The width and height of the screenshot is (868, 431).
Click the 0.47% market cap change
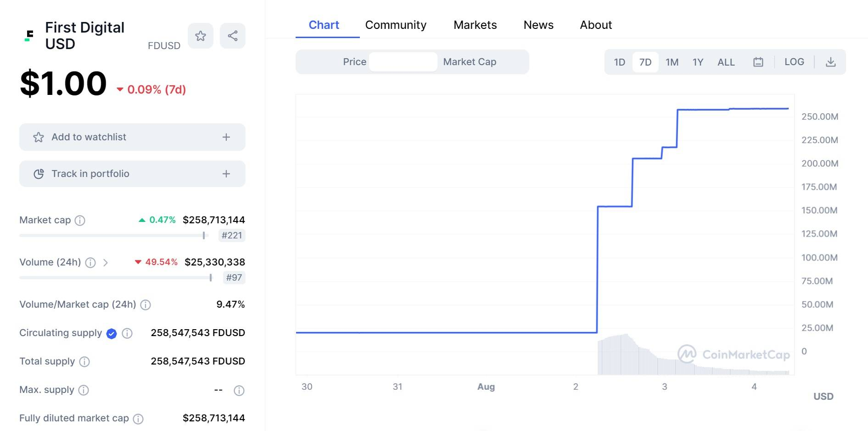157,220
